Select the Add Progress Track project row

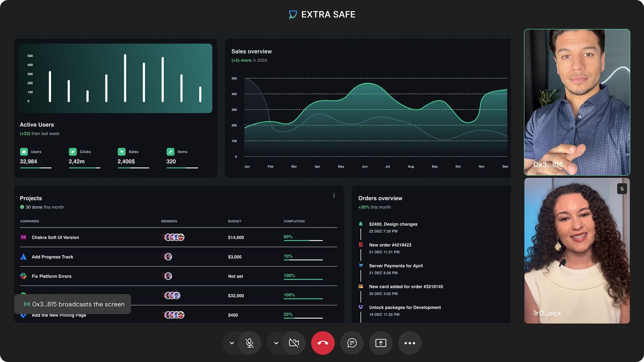52,257
